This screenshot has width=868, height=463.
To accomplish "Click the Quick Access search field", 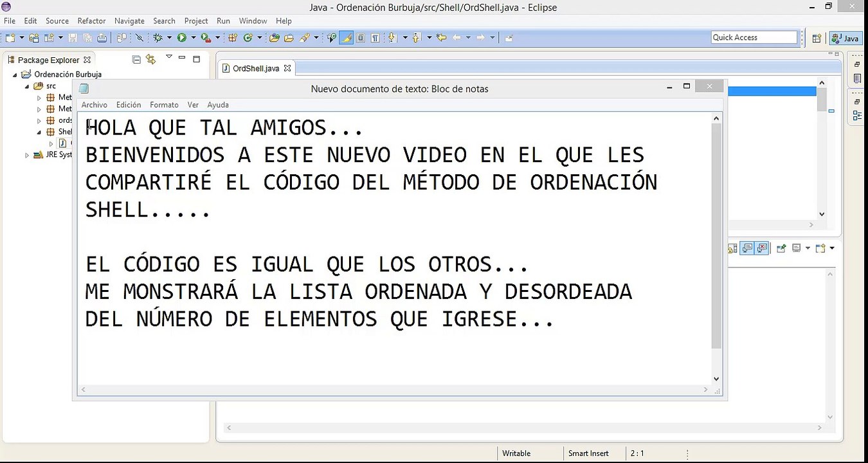I will pyautogui.click(x=754, y=37).
